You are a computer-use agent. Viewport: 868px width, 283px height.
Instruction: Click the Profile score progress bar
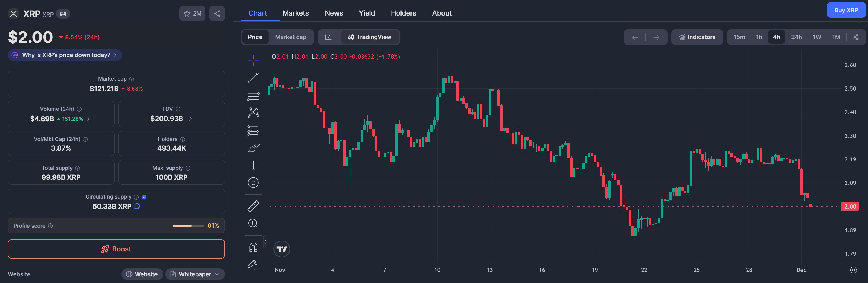[x=188, y=226]
